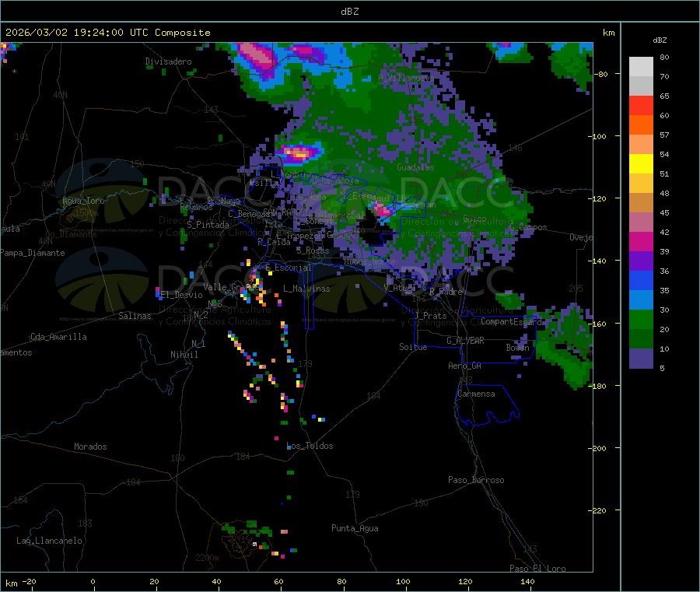Click the Morados map label
The width and height of the screenshot is (700, 592).
(90, 447)
